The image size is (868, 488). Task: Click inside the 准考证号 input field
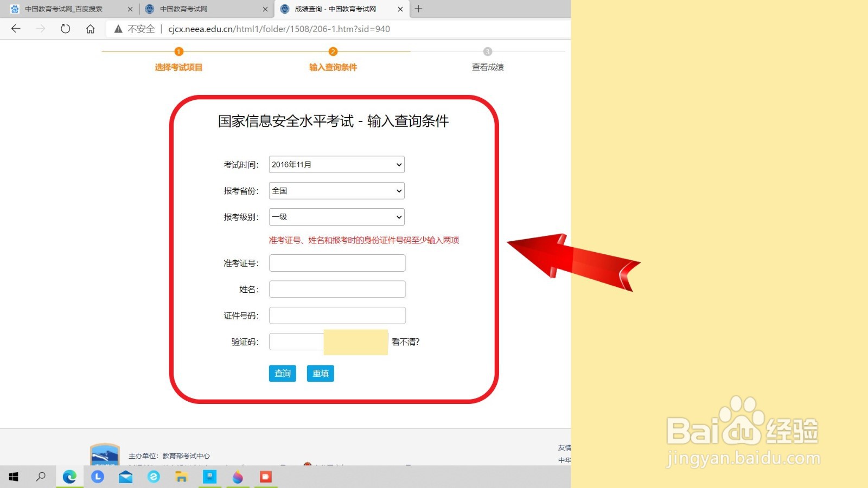coord(337,262)
